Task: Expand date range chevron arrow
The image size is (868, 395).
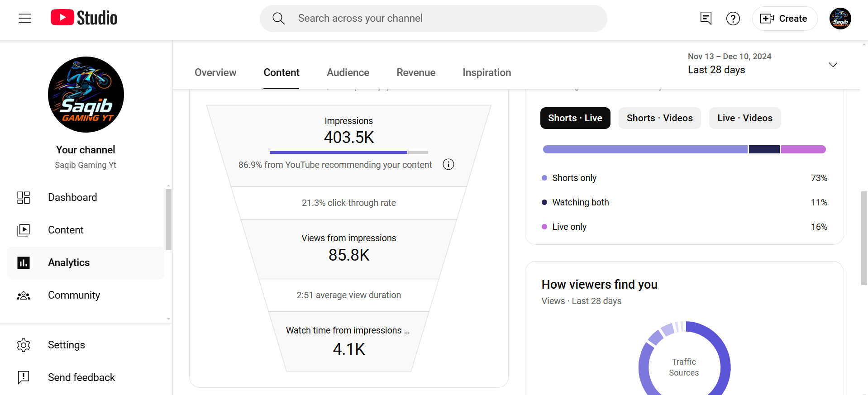Action: pos(833,65)
